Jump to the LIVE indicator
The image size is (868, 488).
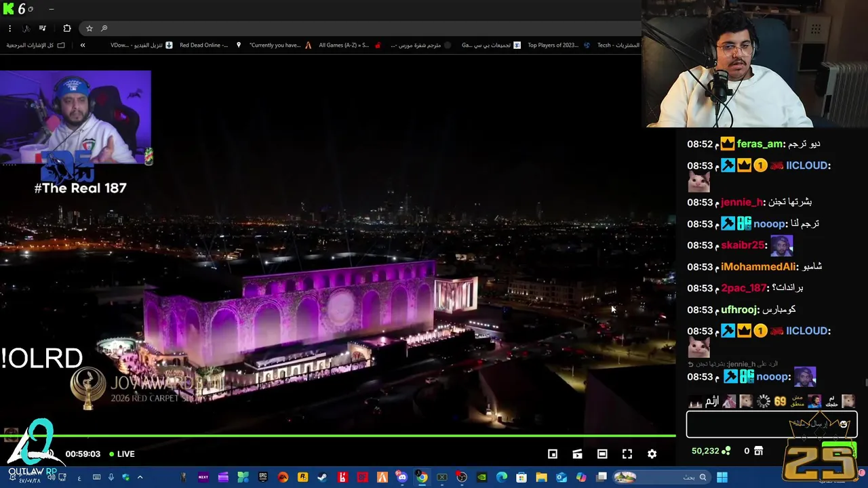[122, 454]
